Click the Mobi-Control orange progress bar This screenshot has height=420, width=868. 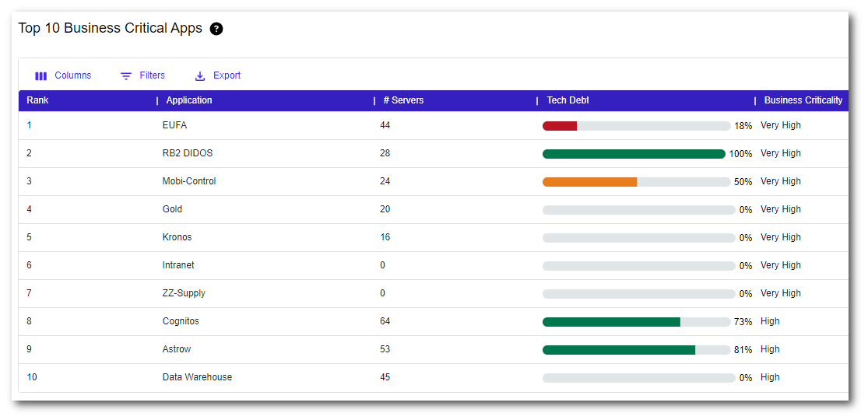point(589,182)
